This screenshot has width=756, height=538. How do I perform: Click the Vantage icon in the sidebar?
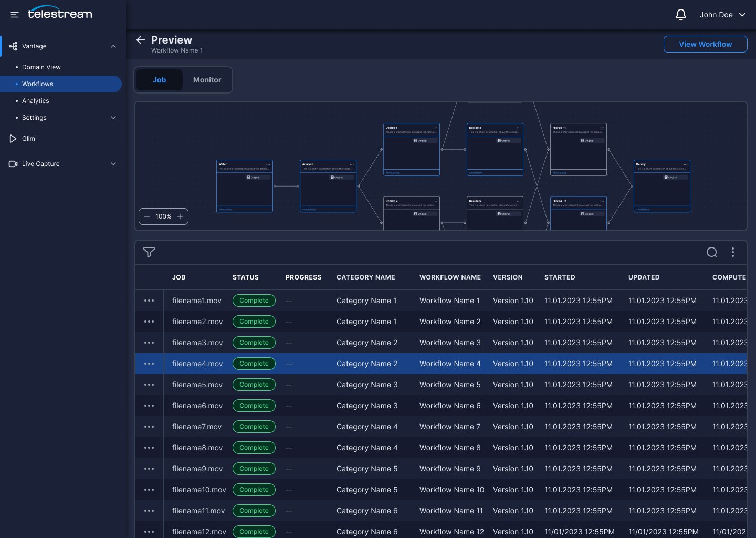point(13,46)
